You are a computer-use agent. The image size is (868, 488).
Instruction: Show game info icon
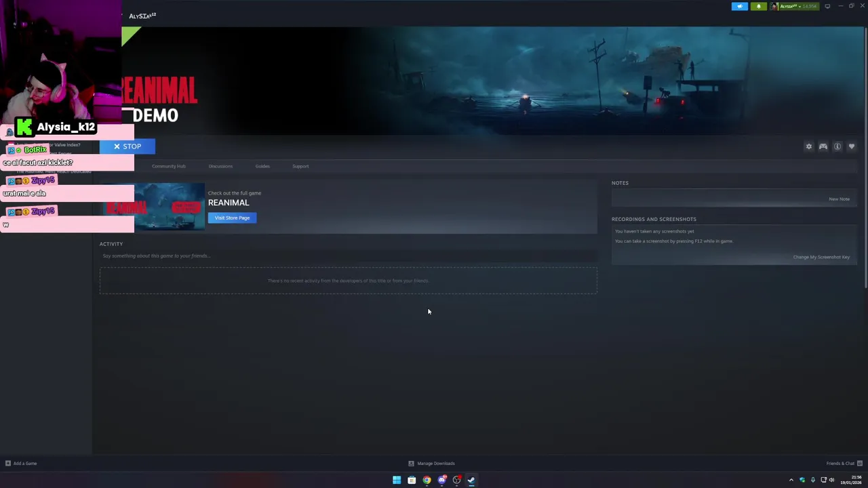click(837, 146)
